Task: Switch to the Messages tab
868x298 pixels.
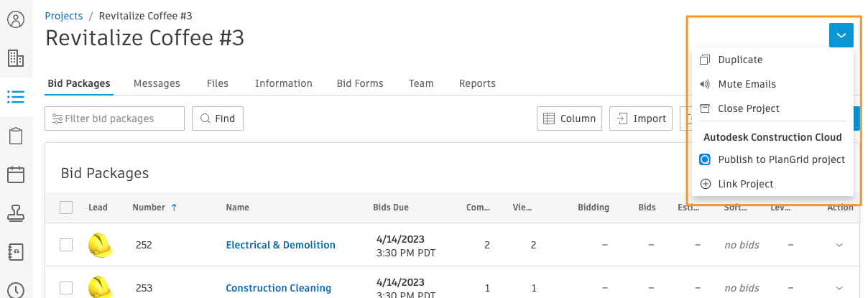Action: point(157,83)
